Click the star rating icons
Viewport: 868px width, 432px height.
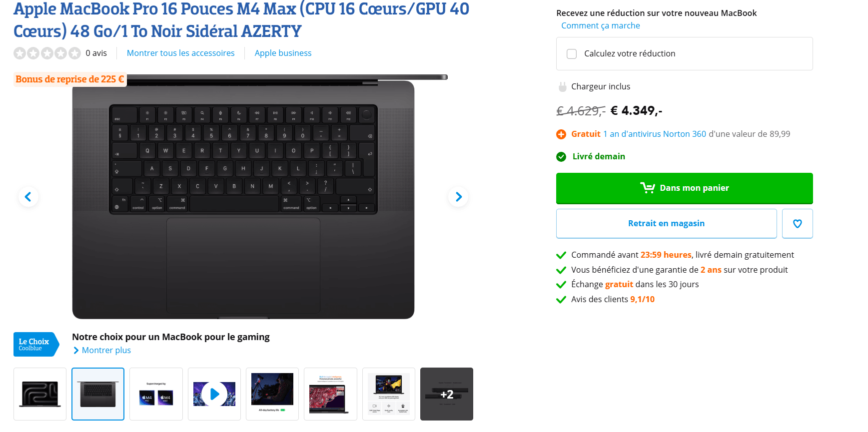tap(47, 53)
